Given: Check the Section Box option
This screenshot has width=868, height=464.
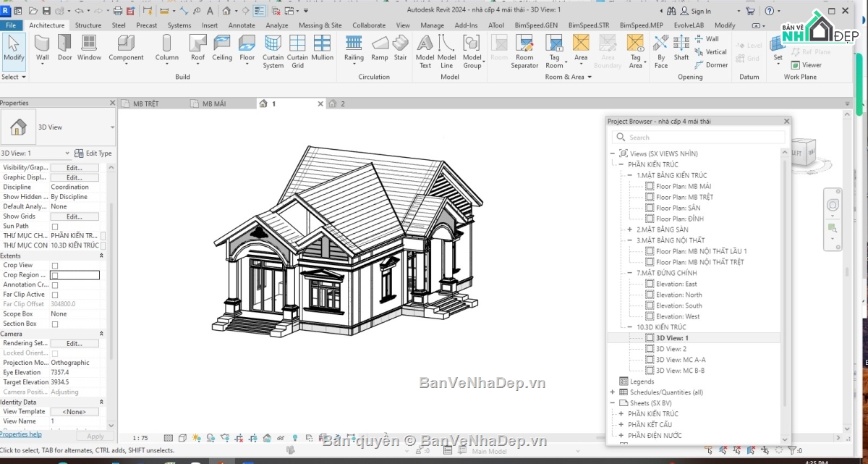Looking at the screenshot, I should (x=55, y=324).
